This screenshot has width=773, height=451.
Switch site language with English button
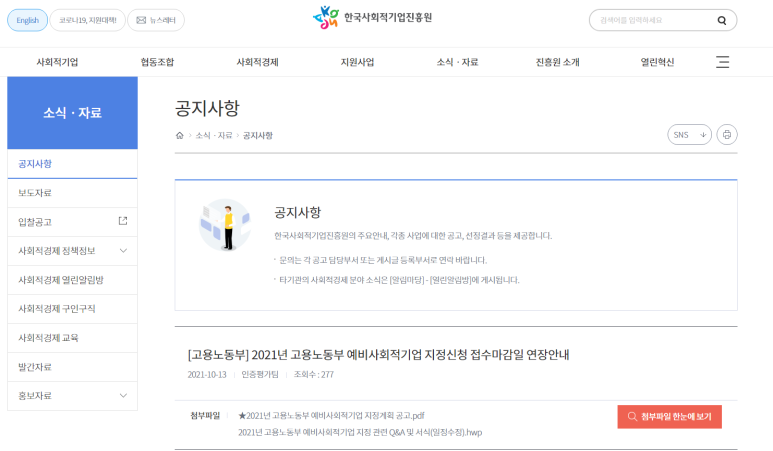28,20
